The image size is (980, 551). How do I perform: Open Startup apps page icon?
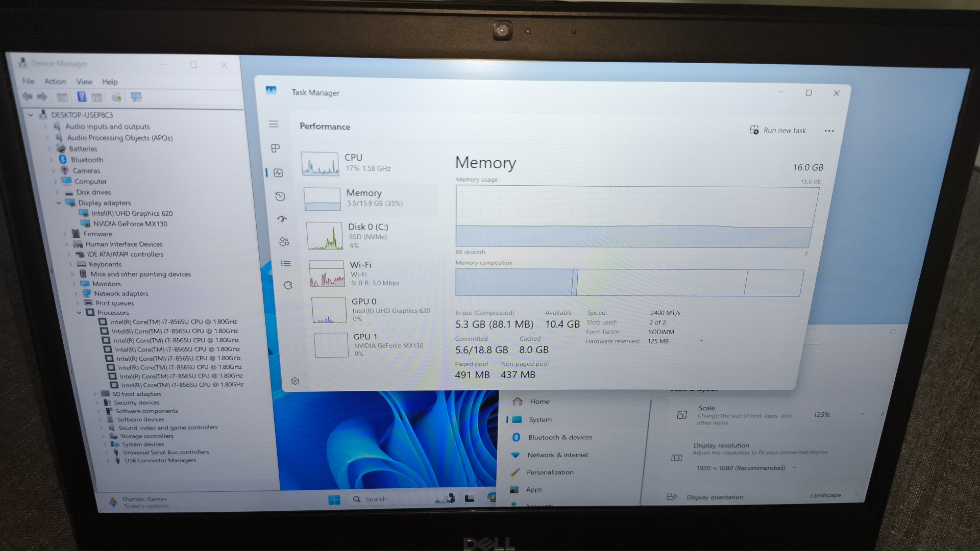click(x=282, y=219)
